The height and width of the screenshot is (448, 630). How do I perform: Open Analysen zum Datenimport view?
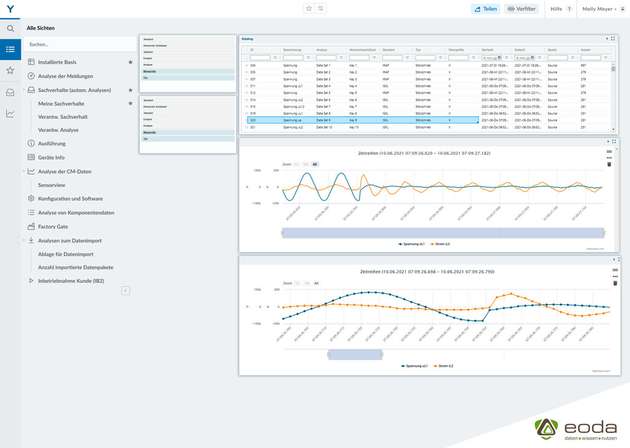[70, 240]
